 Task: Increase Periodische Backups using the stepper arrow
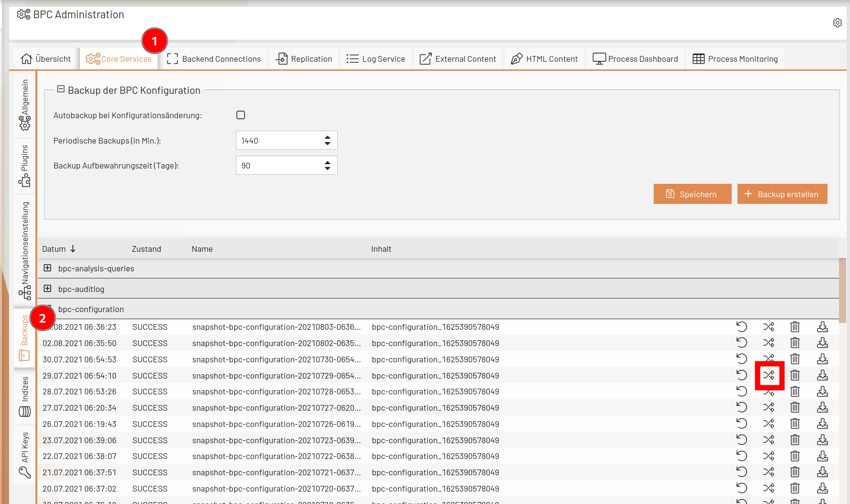[x=328, y=137]
